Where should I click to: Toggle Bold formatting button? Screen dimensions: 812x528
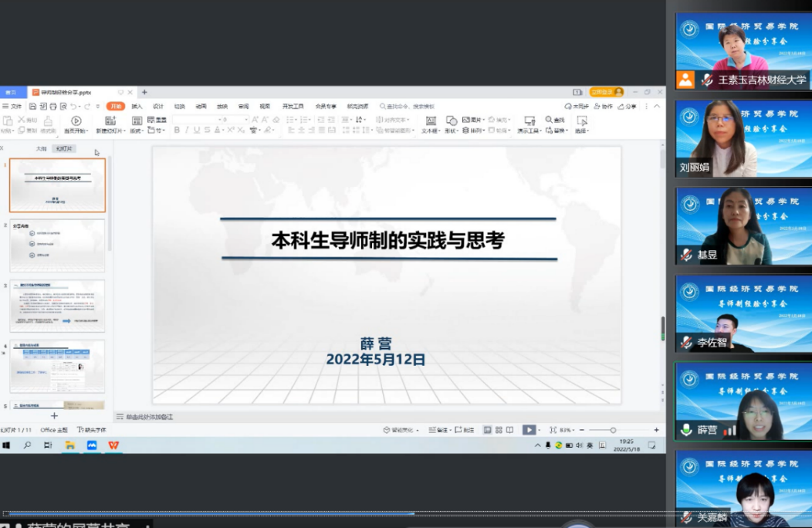(177, 130)
